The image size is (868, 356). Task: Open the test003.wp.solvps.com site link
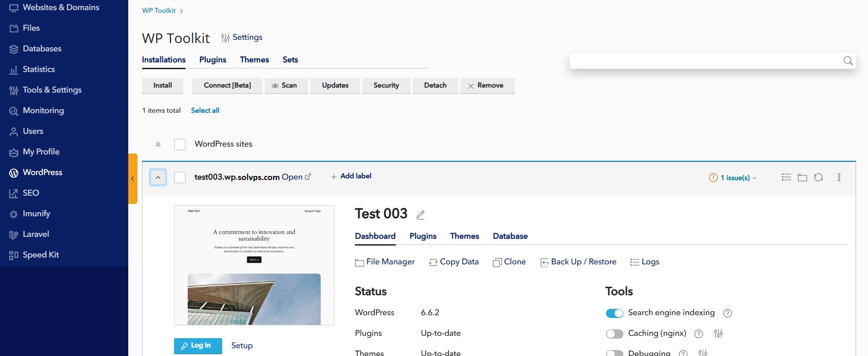[x=296, y=177]
